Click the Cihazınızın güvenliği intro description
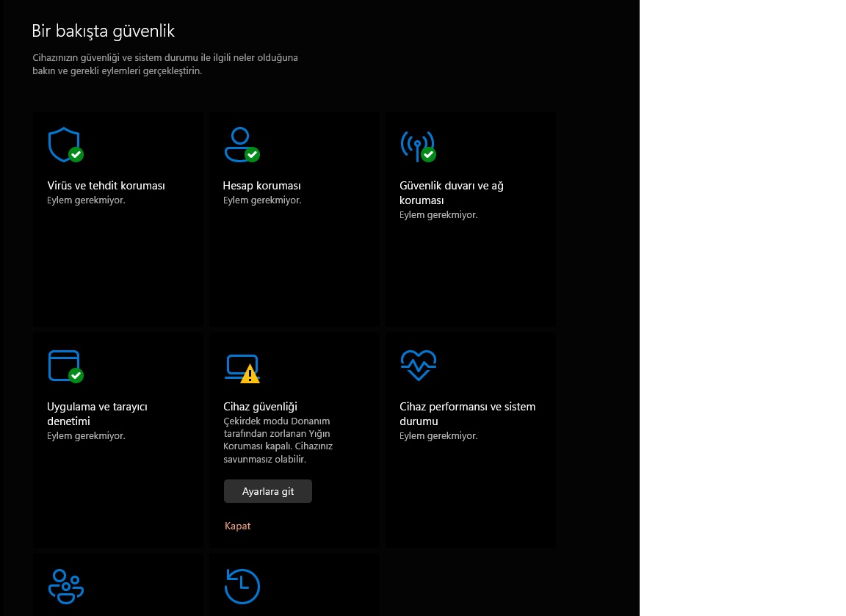The height and width of the screenshot is (616, 846). 165,64
